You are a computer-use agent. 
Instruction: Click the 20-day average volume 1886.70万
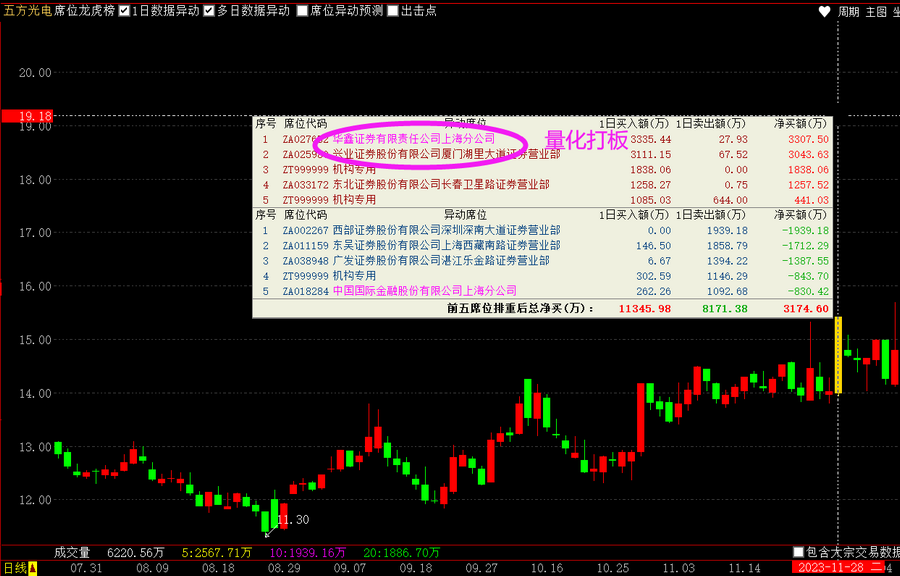click(400, 552)
